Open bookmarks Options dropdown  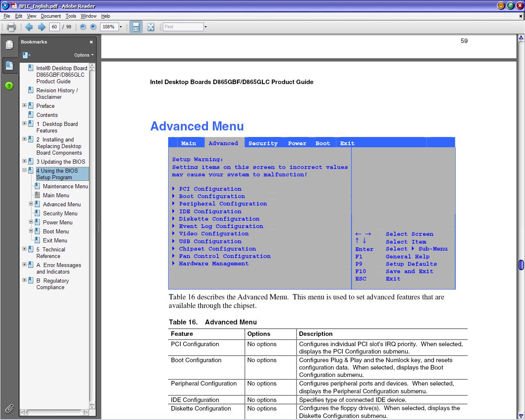tap(84, 55)
